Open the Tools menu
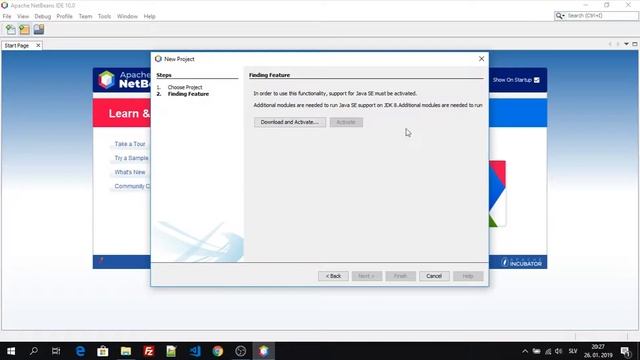 coord(104,16)
